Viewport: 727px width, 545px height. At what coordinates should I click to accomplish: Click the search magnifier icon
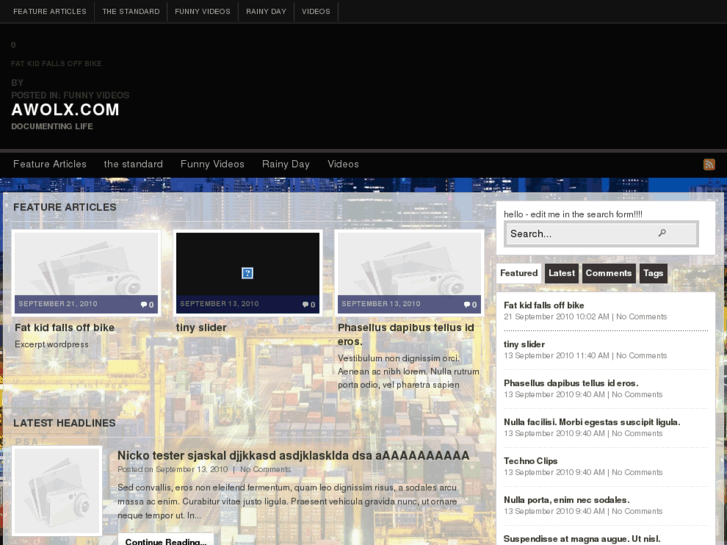[662, 233]
